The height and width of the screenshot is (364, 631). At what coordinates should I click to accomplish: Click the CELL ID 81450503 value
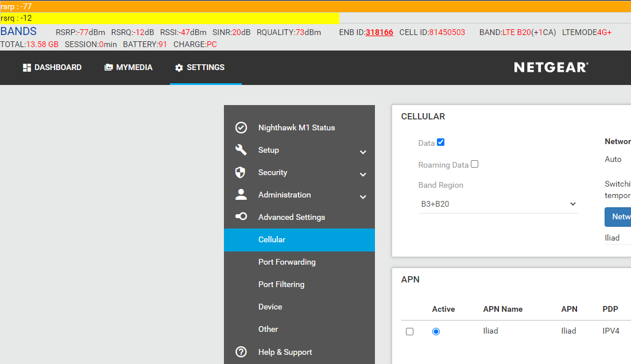[447, 32]
